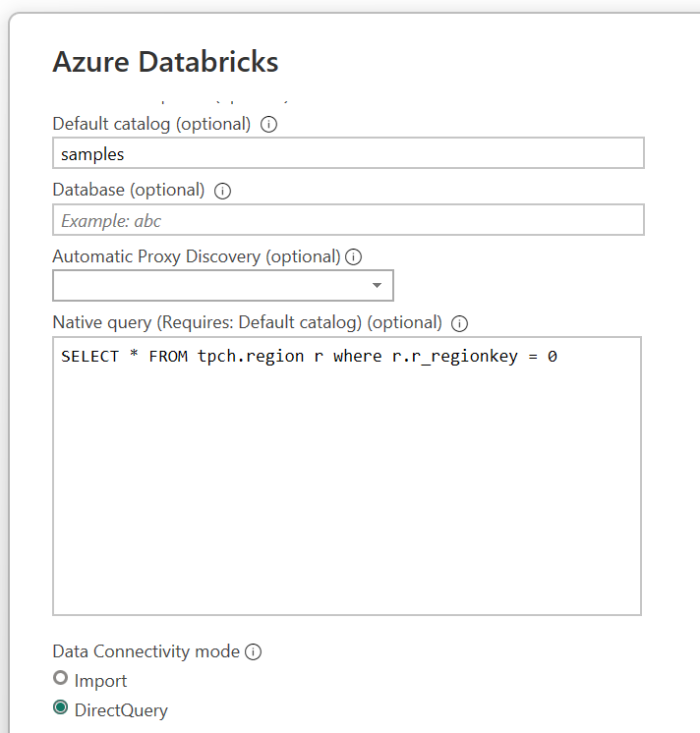Click the "Database (optional)" label

point(129,190)
